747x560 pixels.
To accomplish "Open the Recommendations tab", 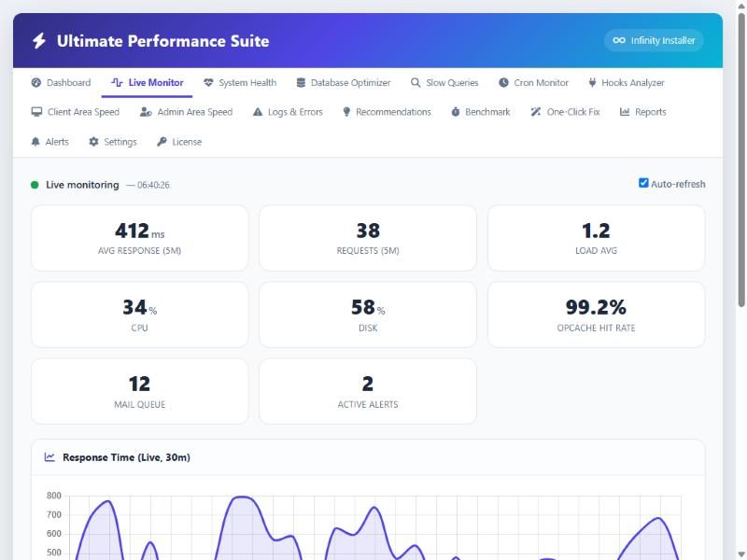I will (x=387, y=112).
